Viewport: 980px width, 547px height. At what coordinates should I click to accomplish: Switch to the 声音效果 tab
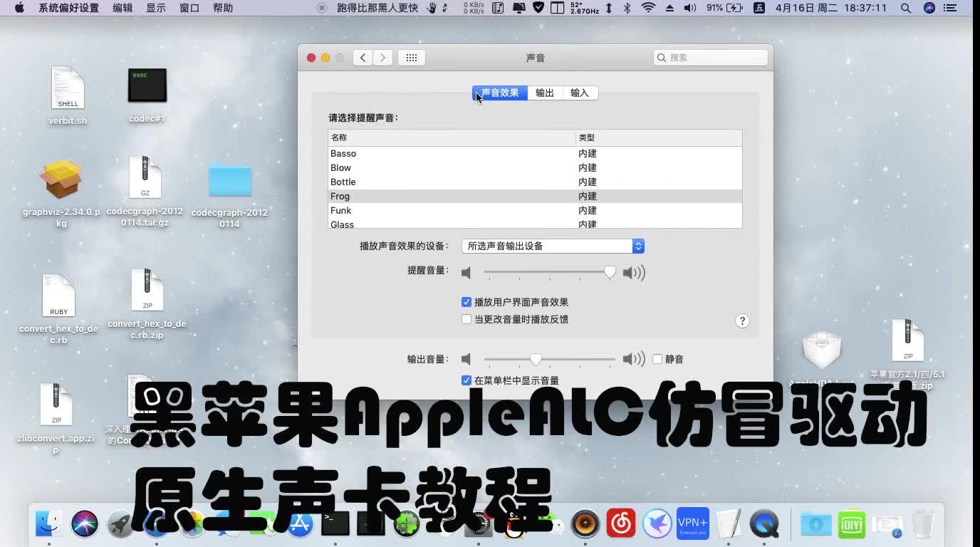[x=500, y=93]
